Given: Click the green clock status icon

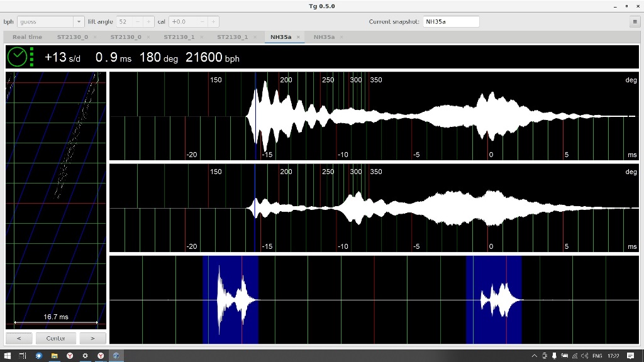Looking at the screenshot, I should [17, 57].
